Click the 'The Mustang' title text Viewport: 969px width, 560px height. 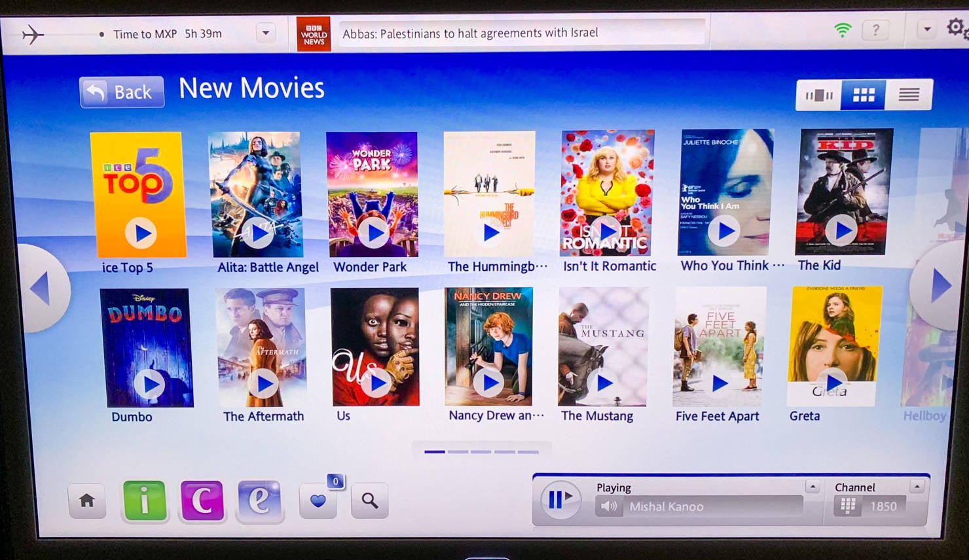[597, 416]
